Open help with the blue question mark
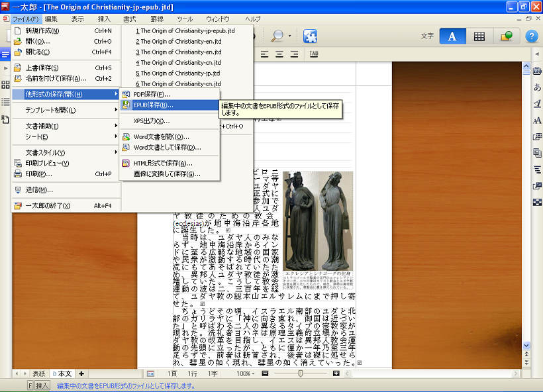Viewport: 543px width, 392px height. [x=531, y=36]
